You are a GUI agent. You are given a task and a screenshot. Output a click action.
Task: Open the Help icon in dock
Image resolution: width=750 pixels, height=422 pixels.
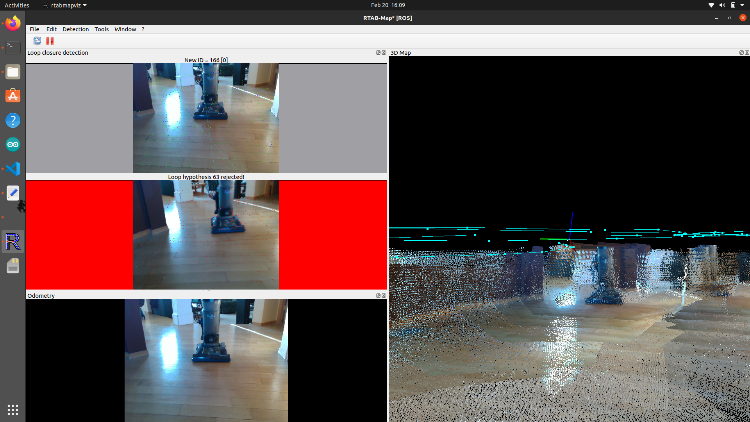[x=13, y=120]
